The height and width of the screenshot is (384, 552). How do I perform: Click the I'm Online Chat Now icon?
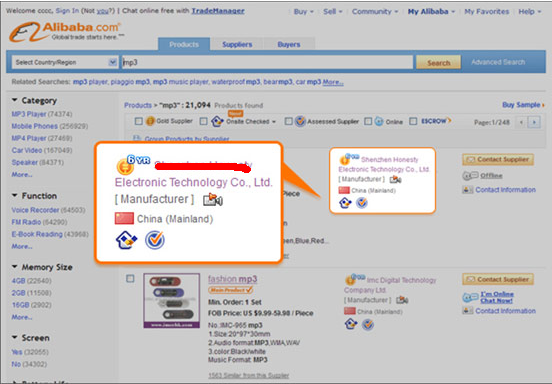(470, 297)
